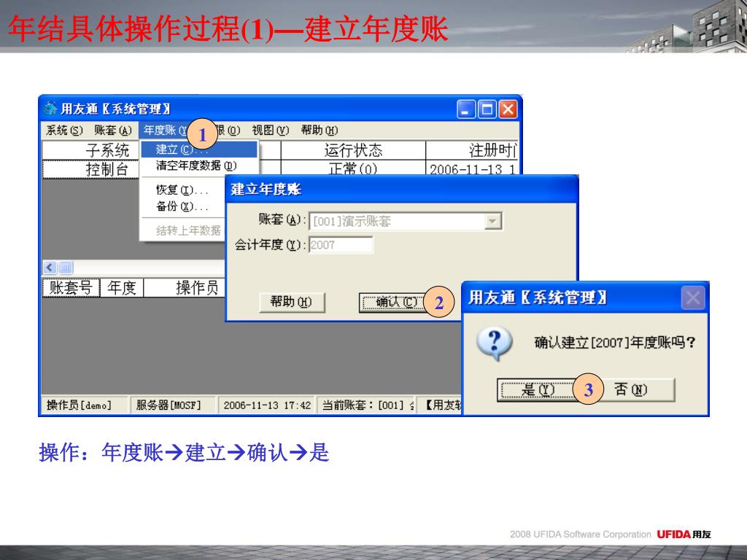
Task: Click the 会计年度 field showing 2007
Action: 341,245
